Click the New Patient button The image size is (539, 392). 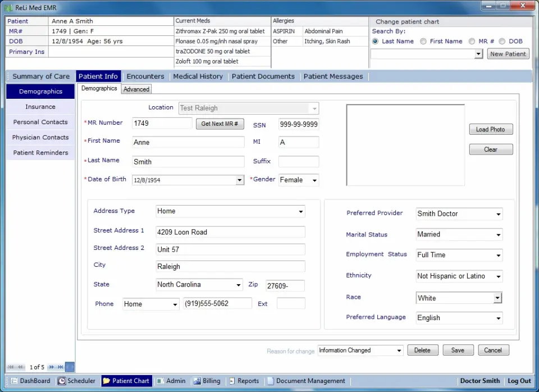click(x=508, y=53)
